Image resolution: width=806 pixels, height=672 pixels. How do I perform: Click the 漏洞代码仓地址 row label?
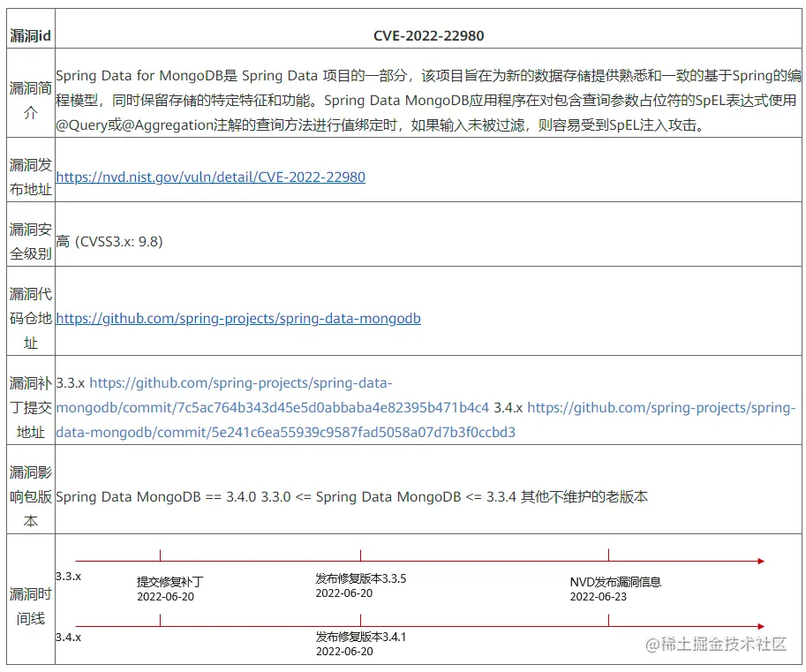(x=30, y=318)
